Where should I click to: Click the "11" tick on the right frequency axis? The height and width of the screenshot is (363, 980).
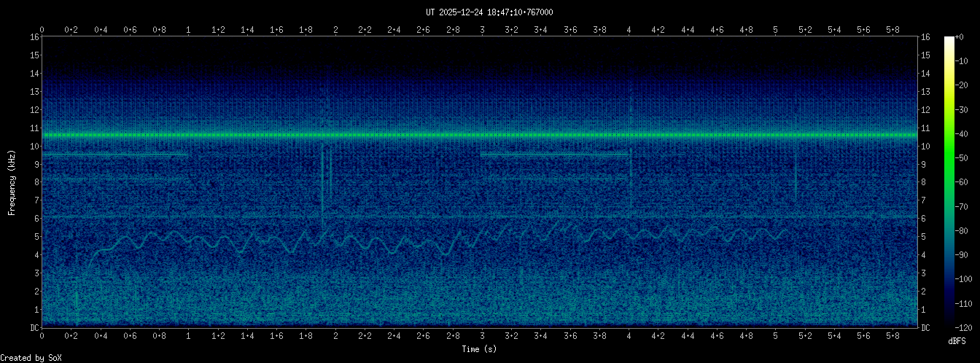(x=925, y=128)
